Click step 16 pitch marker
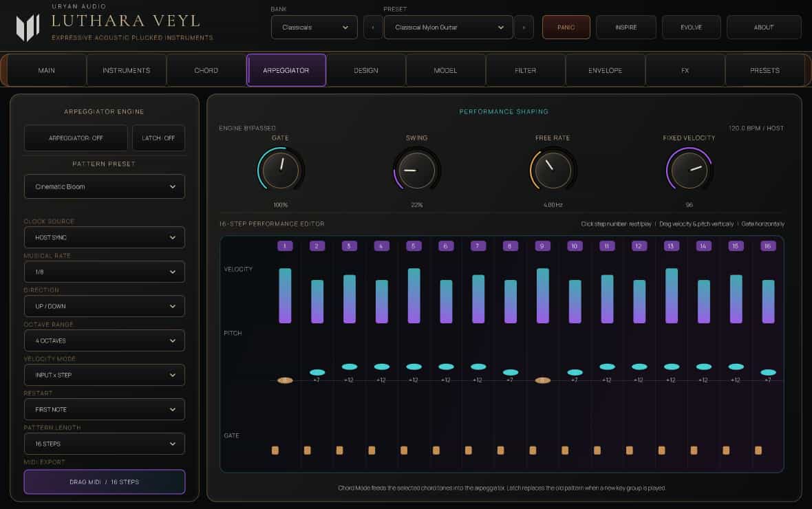The width and height of the screenshot is (812, 509). coord(768,372)
